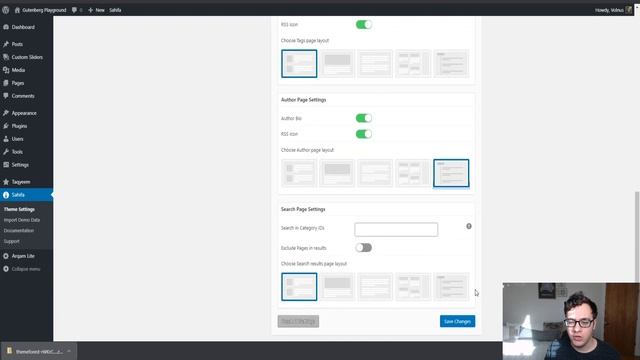The width and height of the screenshot is (640, 360).
Task: Click the New plus icon in the admin bar
Action: click(x=91, y=10)
